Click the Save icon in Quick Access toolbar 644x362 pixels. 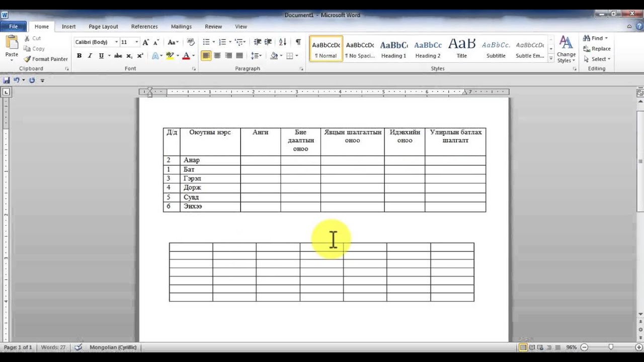pyautogui.click(x=7, y=80)
